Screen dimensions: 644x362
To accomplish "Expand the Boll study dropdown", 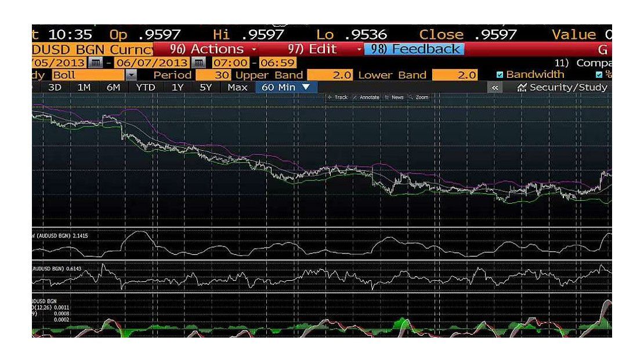I will pos(131,75).
